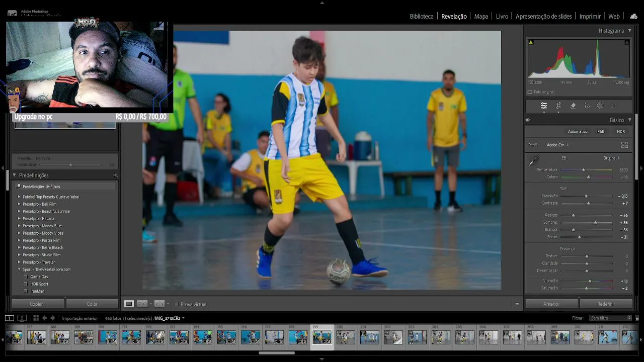Collapse the Histograma panel

point(629,31)
